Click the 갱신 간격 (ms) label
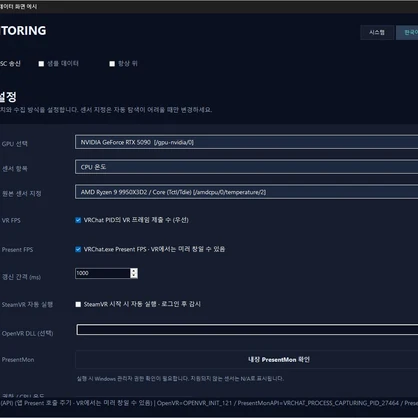The width and height of the screenshot is (418, 418). pyautogui.click(x=21, y=277)
